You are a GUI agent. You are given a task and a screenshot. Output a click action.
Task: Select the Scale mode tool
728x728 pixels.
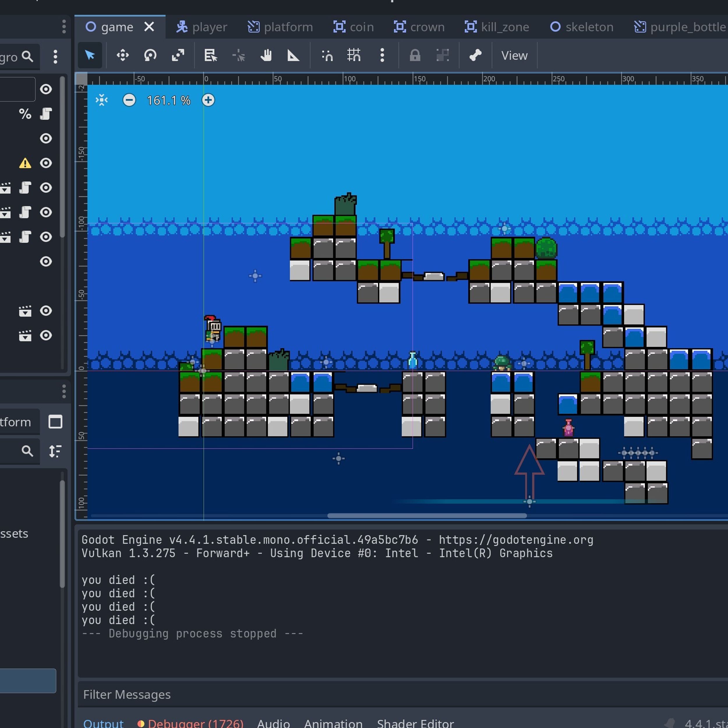[x=178, y=56]
